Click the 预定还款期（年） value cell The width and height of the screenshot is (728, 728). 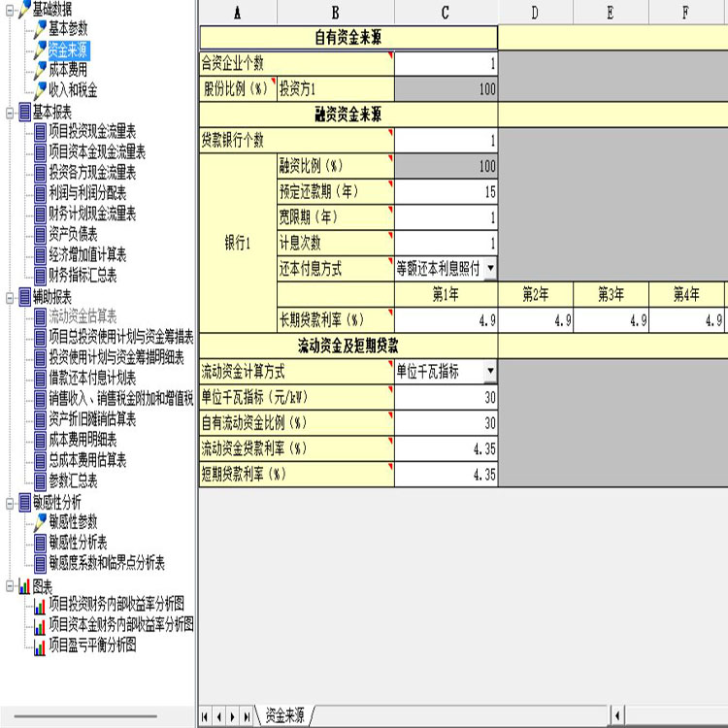[x=446, y=192]
